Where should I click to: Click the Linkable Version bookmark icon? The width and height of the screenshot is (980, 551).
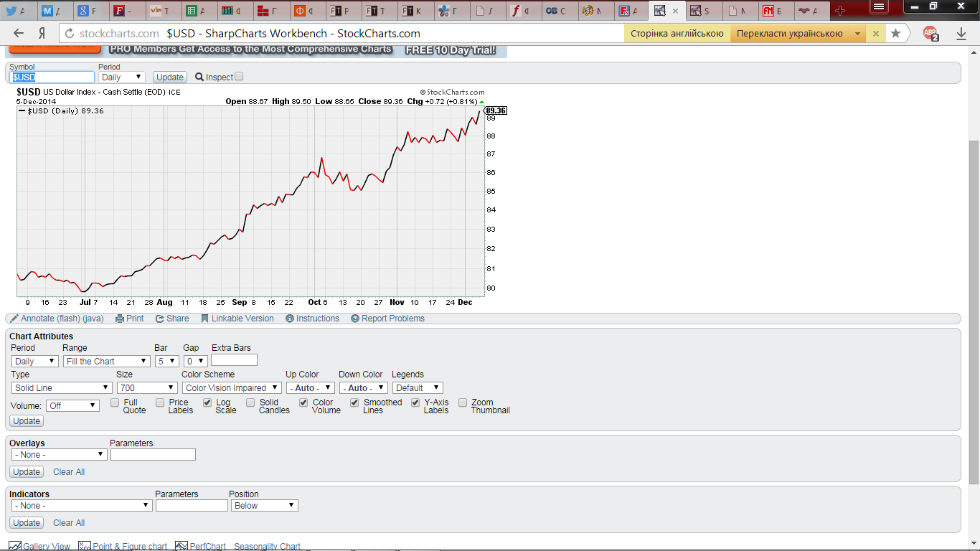click(x=204, y=319)
